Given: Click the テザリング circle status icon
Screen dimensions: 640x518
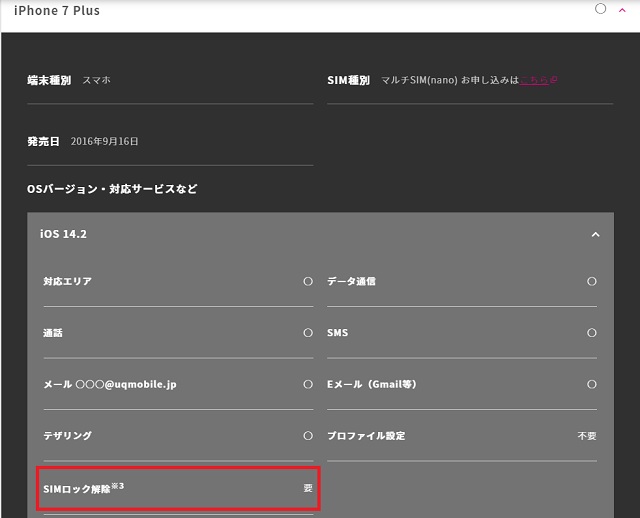Looking at the screenshot, I should coord(308,436).
